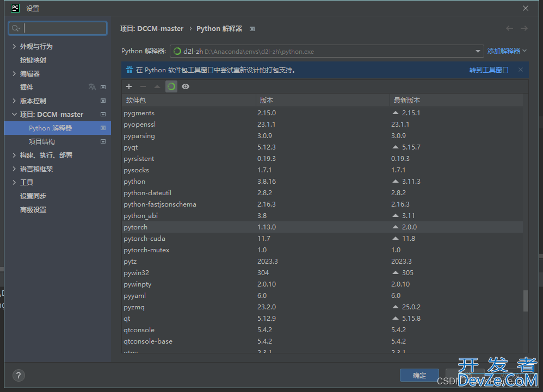Click the gift icon in the banner
Image resolution: width=543 pixels, height=392 pixels.
[129, 70]
